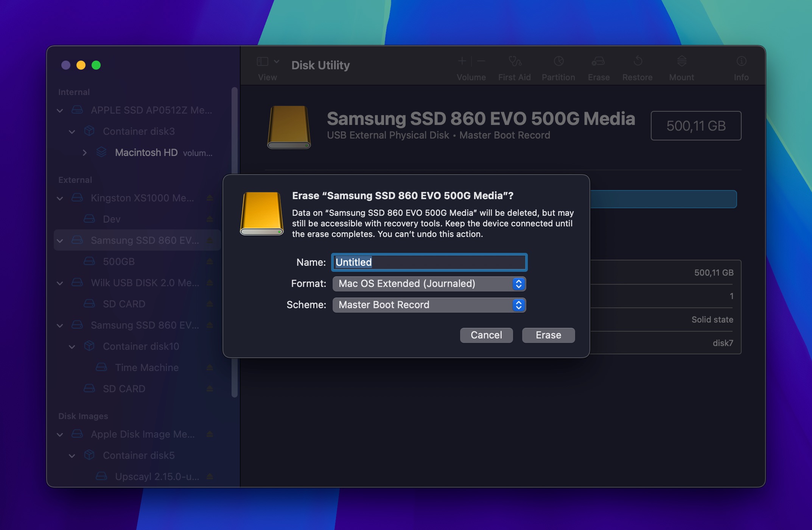Confirm by clicking the Erase button

548,335
